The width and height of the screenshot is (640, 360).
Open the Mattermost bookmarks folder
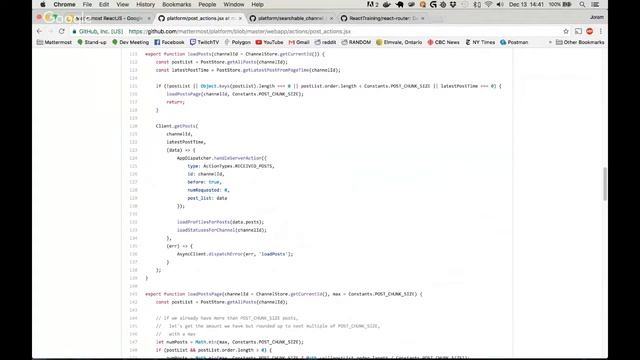point(54,42)
